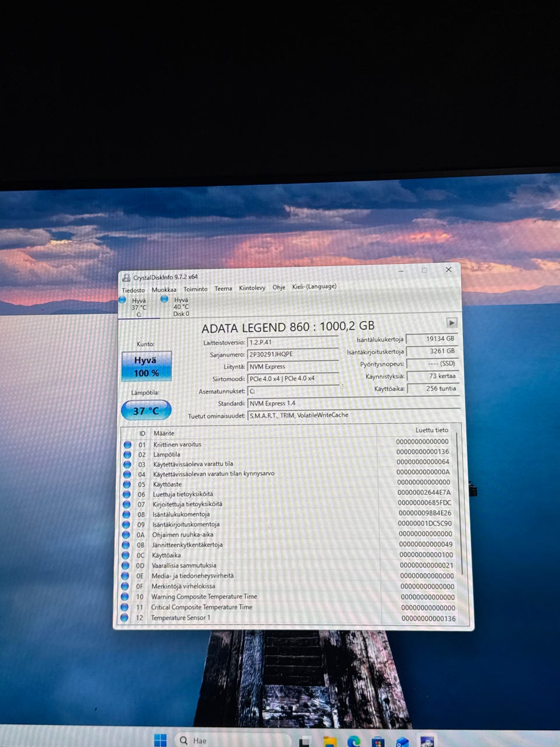560x747 pixels.
Task: Open the Teema menu
Action: (223, 288)
